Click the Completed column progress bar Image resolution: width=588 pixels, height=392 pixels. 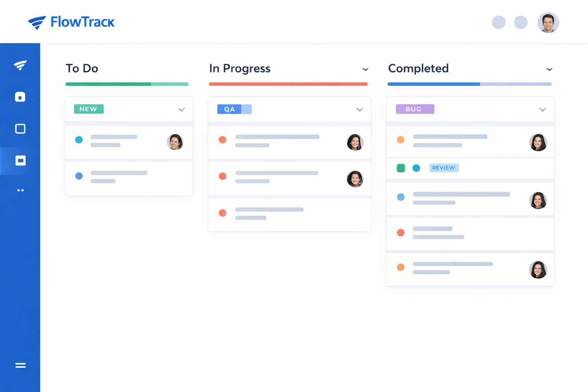(x=469, y=84)
